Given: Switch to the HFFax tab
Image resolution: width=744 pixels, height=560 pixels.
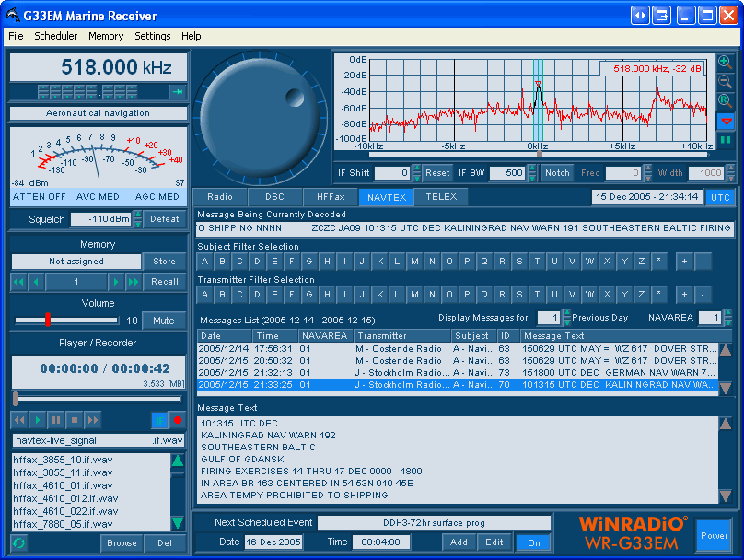Looking at the screenshot, I should pos(330,196).
